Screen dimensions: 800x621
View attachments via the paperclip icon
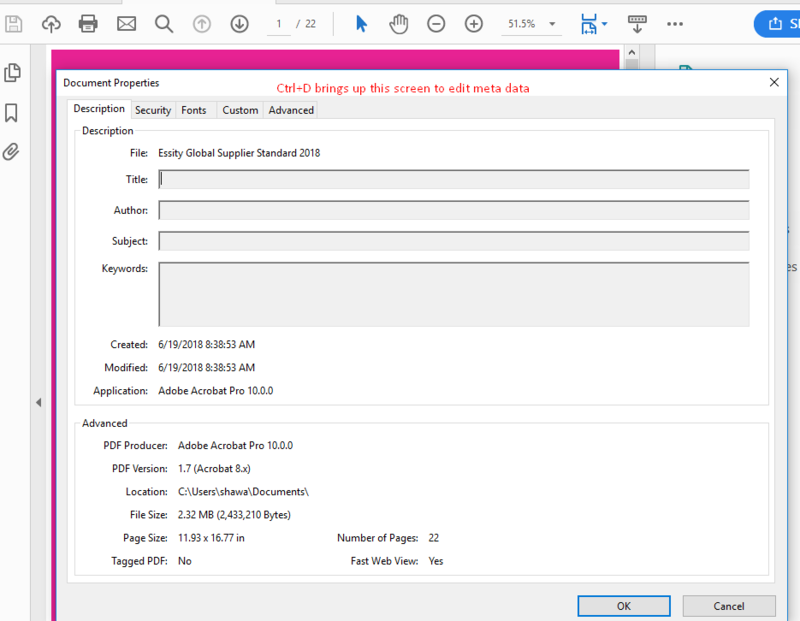[13, 153]
